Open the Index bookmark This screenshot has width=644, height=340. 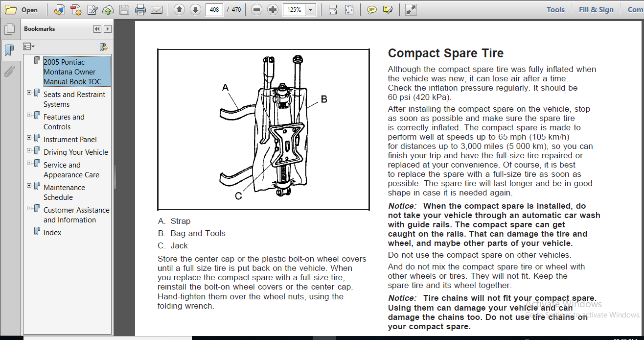point(52,233)
